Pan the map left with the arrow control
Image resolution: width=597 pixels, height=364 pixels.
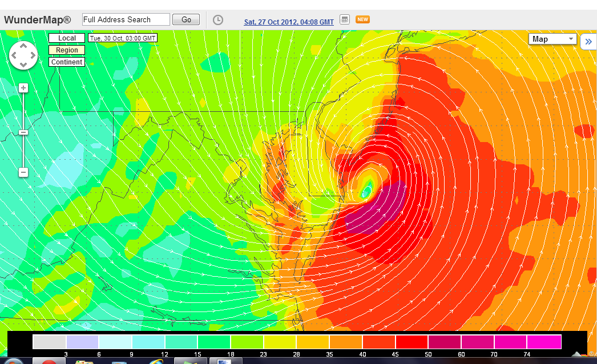(x=14, y=55)
